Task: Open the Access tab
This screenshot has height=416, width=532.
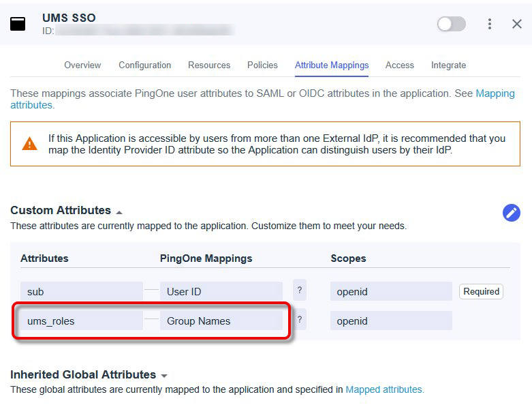Action: [x=399, y=65]
